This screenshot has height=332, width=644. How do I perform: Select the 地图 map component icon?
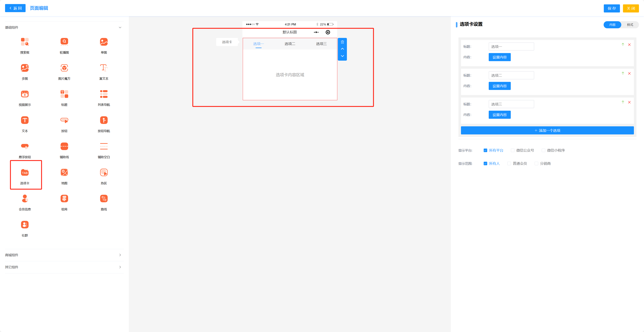pyautogui.click(x=64, y=172)
